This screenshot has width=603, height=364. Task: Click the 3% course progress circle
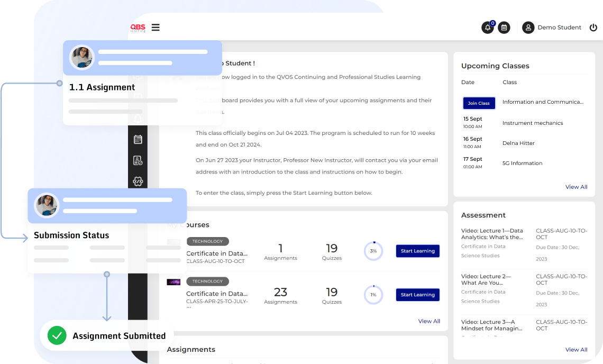[x=373, y=251]
